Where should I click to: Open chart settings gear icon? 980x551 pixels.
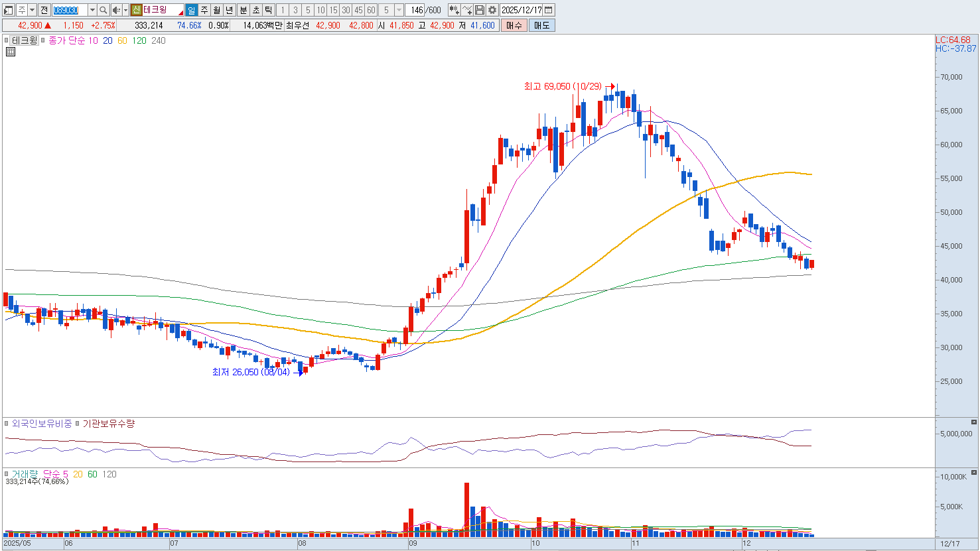[492, 10]
